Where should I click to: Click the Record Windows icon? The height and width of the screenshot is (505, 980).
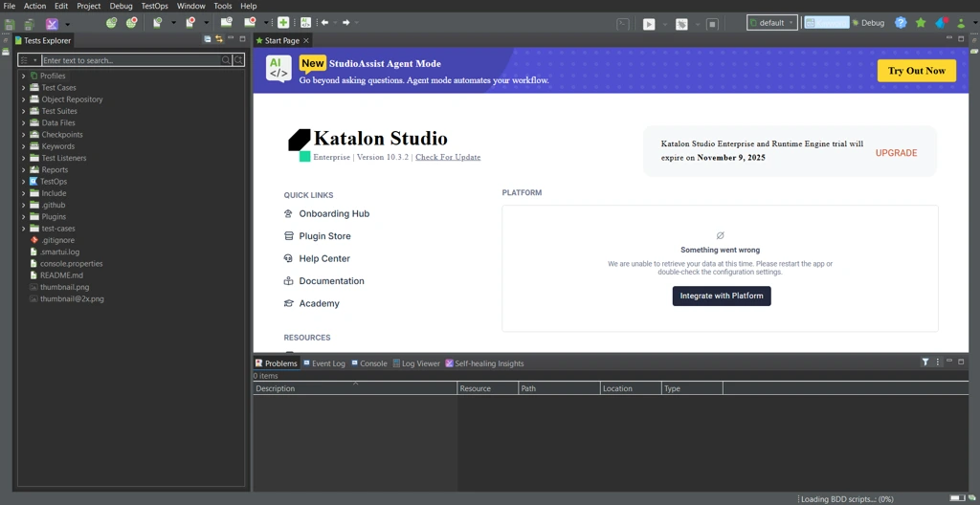click(x=250, y=23)
